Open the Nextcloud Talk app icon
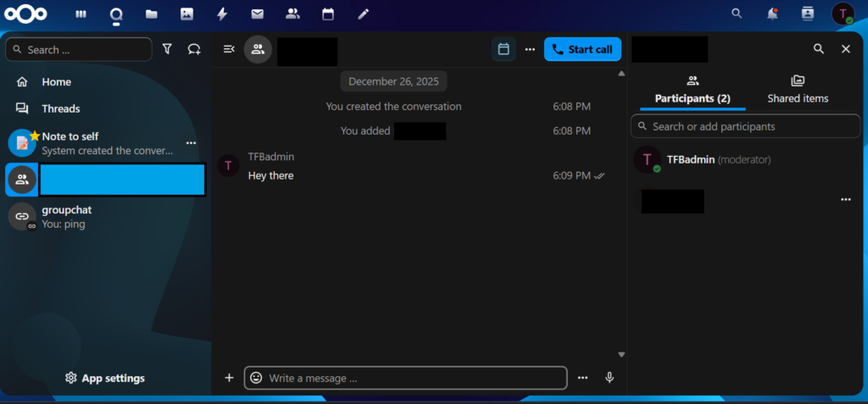The height and width of the screenshot is (404, 868). pyautogui.click(x=117, y=14)
